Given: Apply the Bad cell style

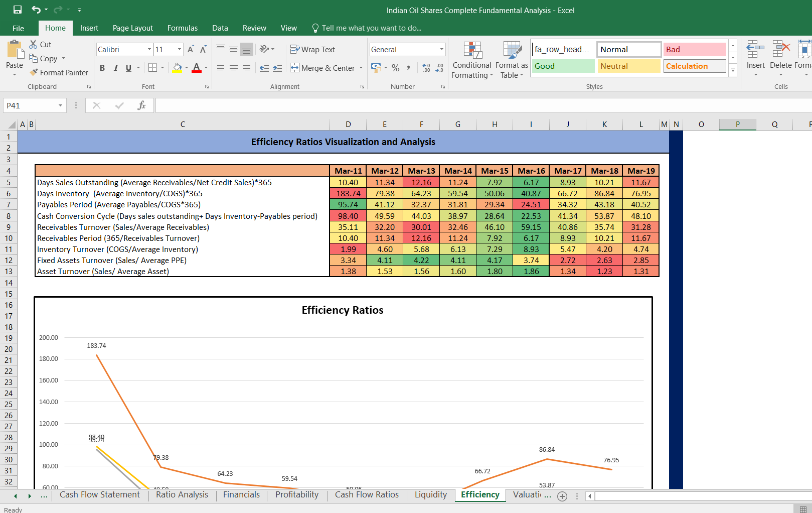Looking at the screenshot, I should pos(695,49).
